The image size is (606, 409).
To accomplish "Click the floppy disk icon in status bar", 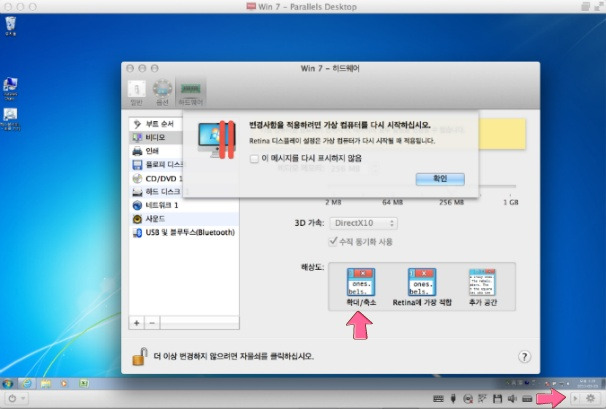I will click(497, 398).
